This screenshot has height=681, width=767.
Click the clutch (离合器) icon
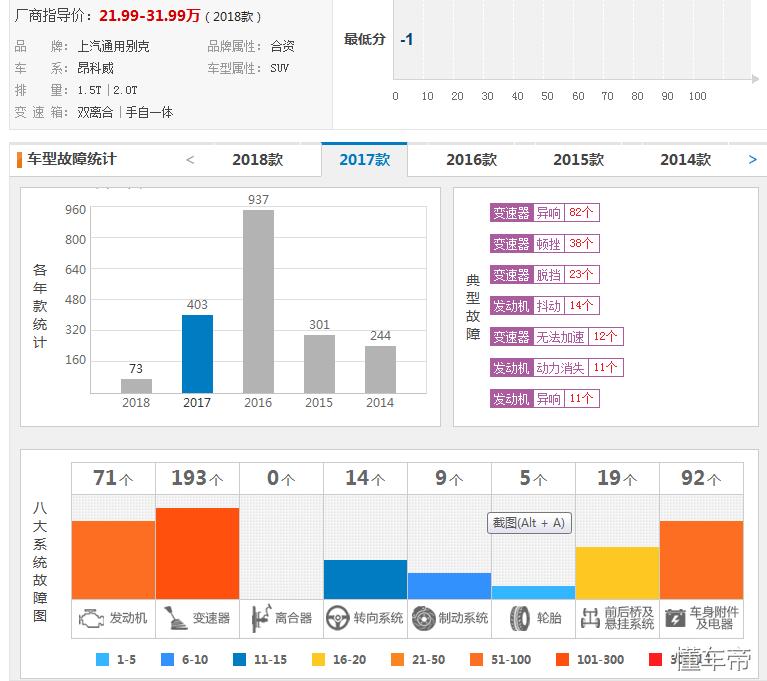click(x=261, y=618)
